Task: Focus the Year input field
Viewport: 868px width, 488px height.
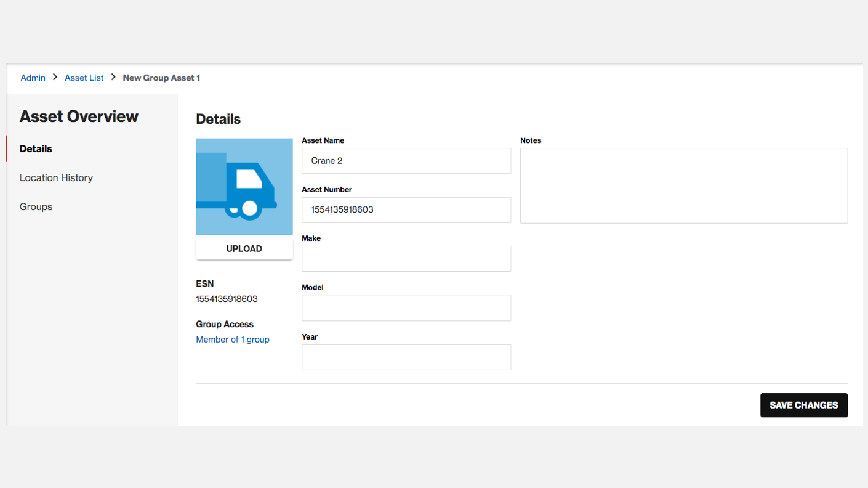Action: pos(406,357)
